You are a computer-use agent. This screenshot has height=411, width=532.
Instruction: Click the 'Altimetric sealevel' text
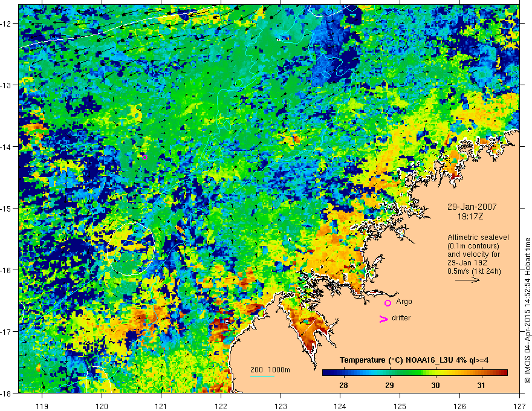coord(478,238)
